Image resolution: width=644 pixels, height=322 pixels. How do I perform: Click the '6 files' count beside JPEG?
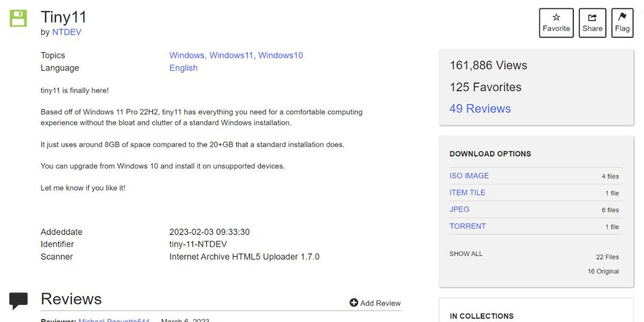[610, 210]
